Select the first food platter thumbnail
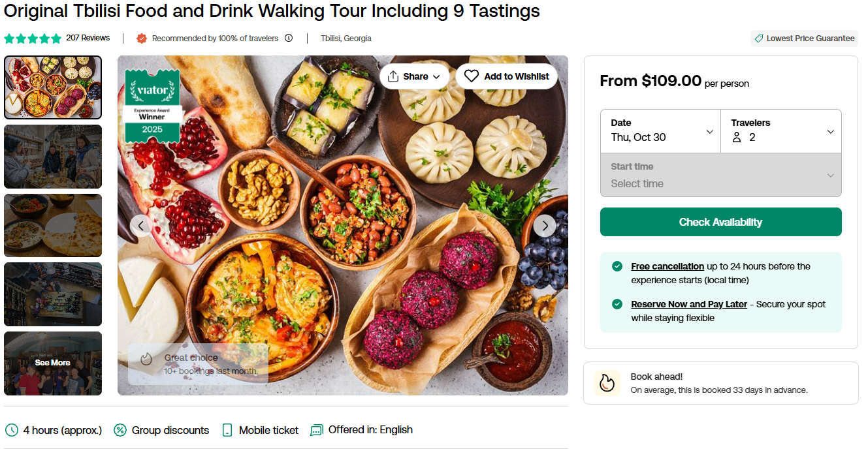 (x=53, y=87)
